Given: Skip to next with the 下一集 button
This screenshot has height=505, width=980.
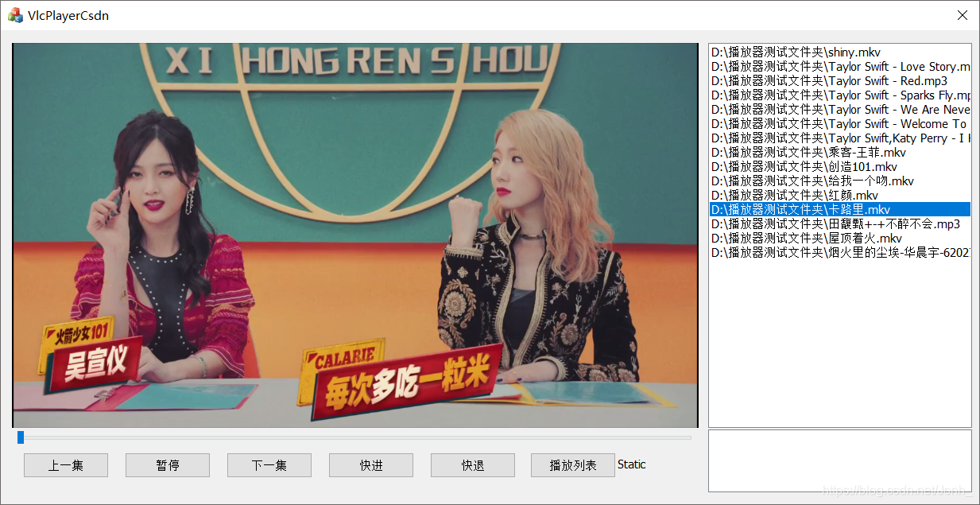Looking at the screenshot, I should [x=269, y=465].
